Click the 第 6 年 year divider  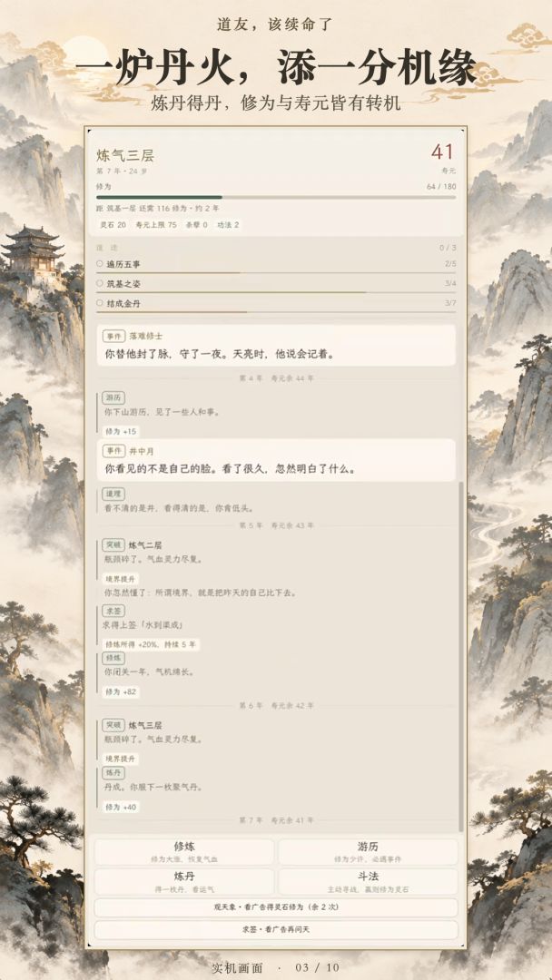[x=276, y=705]
